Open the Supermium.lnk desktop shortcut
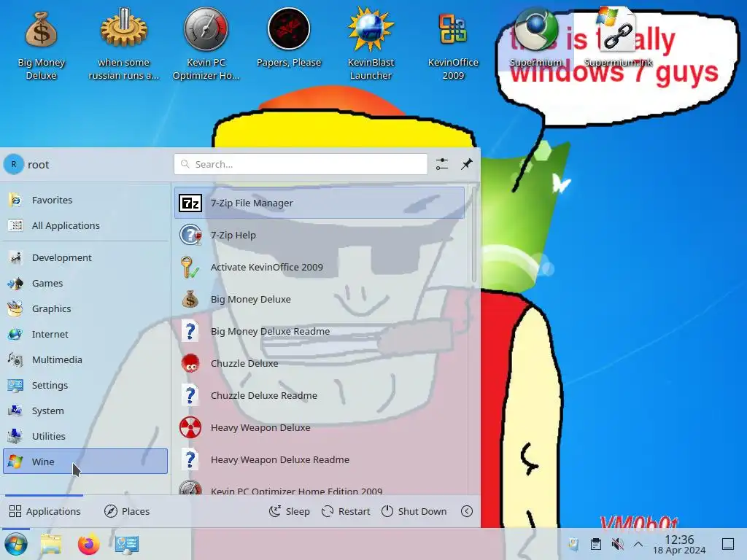Image resolution: width=747 pixels, height=560 pixels. pos(618,38)
